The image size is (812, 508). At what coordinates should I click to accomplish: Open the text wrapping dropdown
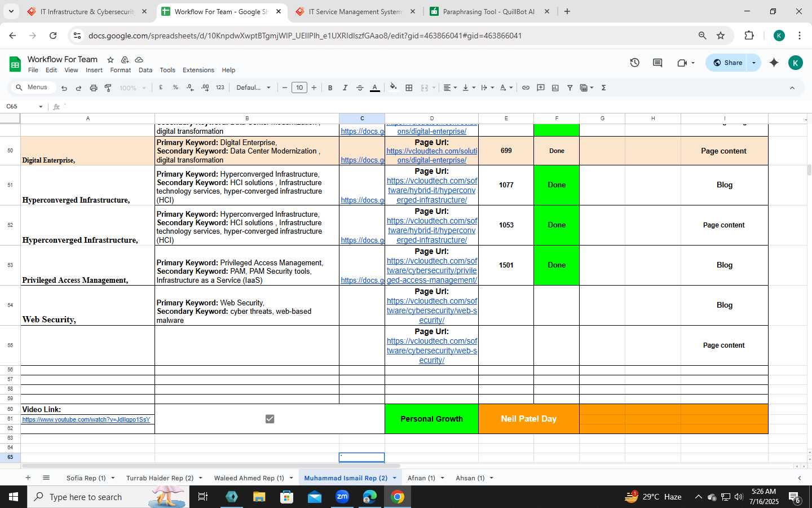click(487, 87)
